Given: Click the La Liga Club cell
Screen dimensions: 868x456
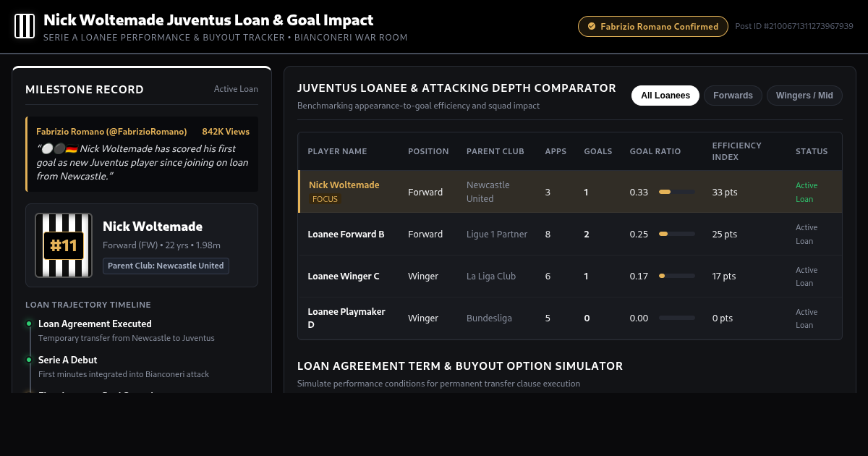Looking at the screenshot, I should [491, 276].
